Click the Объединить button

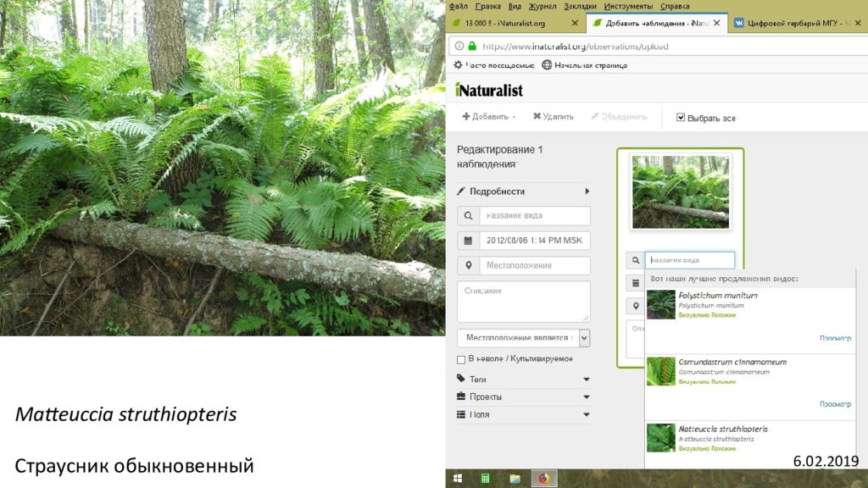pyautogui.click(x=619, y=117)
